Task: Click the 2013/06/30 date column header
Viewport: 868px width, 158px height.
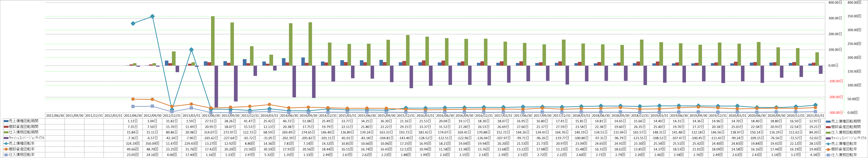Action: click(x=211, y=116)
